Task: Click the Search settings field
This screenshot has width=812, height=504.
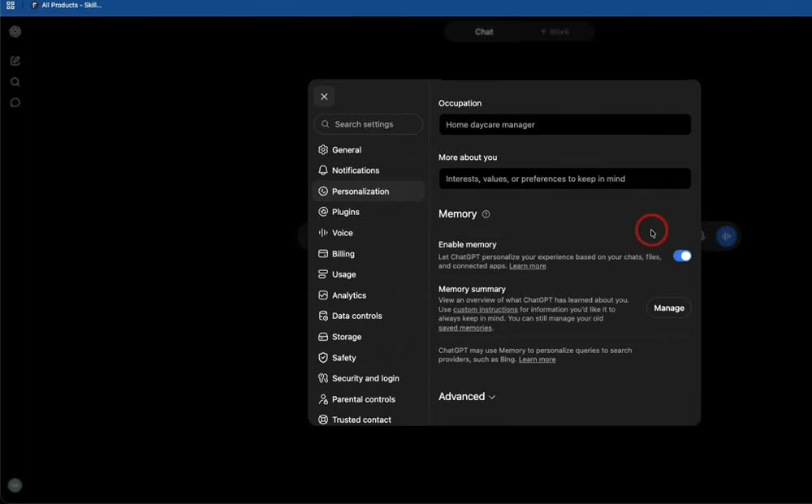Action: click(368, 124)
